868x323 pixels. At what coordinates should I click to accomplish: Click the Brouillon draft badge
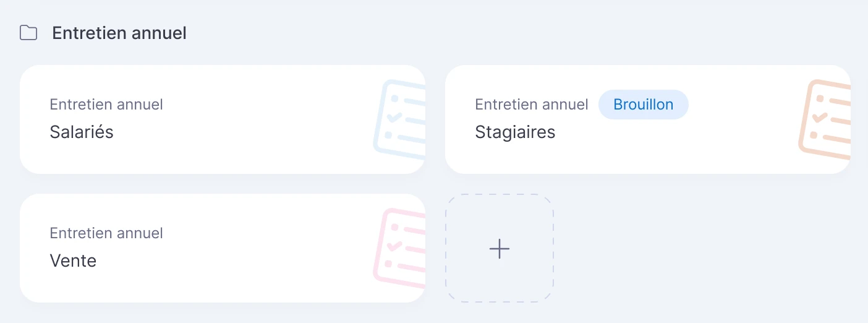coord(644,105)
